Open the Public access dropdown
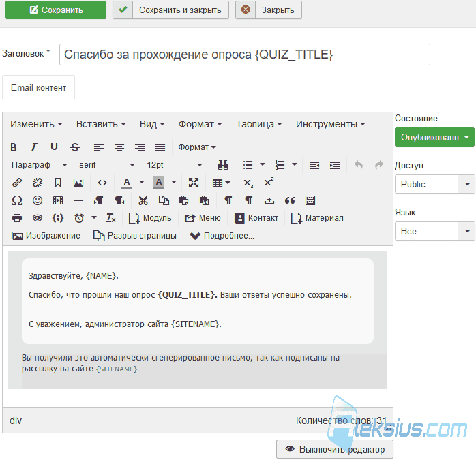This screenshot has height=460, width=476. tap(434, 184)
